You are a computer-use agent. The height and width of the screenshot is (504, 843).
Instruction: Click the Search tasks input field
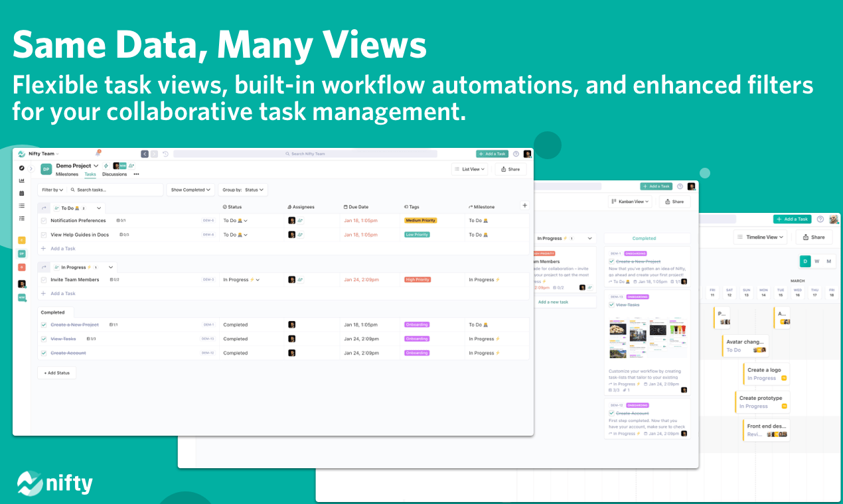tap(116, 190)
